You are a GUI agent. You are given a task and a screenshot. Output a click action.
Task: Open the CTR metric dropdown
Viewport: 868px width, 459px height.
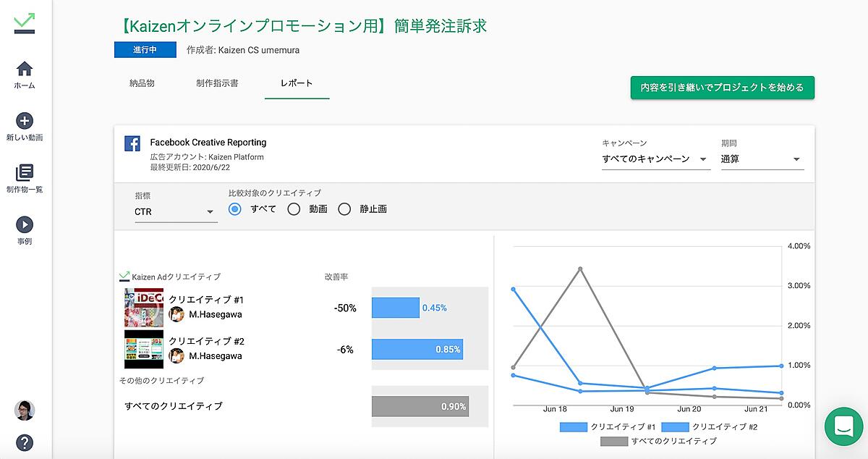175,212
